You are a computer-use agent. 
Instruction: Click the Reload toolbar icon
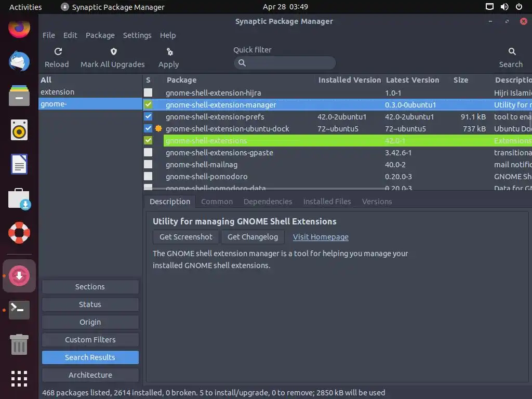coord(58,51)
